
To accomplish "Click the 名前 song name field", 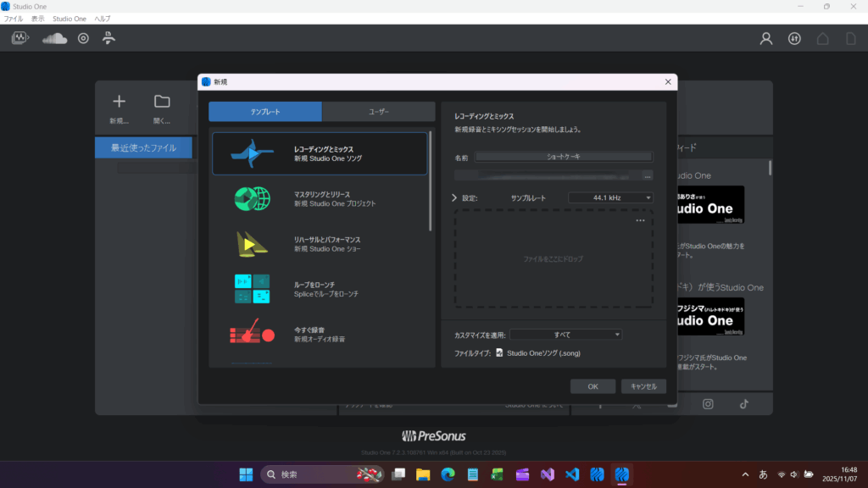I will [x=564, y=157].
